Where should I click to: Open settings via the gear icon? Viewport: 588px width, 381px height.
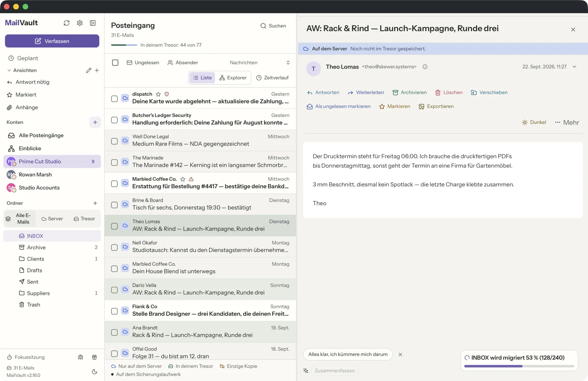(80, 23)
